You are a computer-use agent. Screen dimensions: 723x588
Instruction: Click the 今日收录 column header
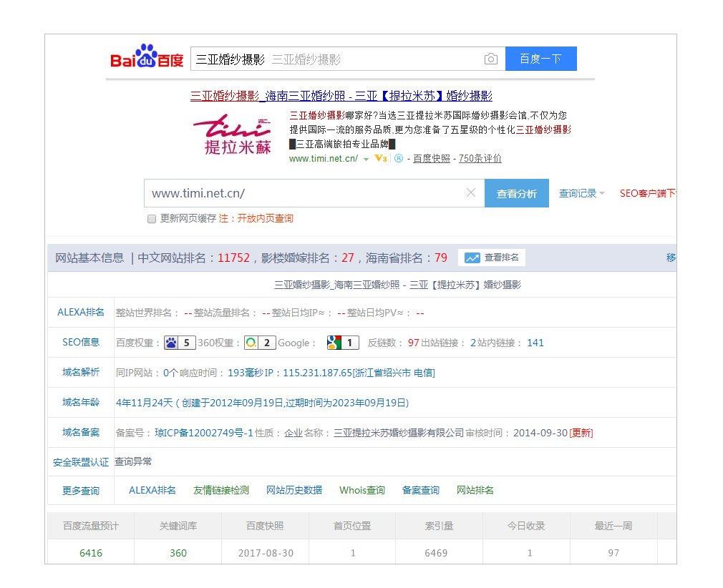526,526
